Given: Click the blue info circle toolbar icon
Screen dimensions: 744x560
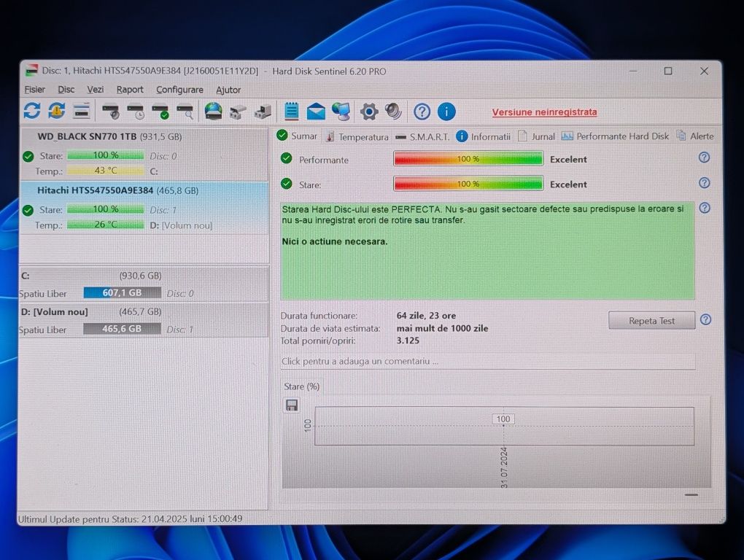Looking at the screenshot, I should pyautogui.click(x=446, y=112).
